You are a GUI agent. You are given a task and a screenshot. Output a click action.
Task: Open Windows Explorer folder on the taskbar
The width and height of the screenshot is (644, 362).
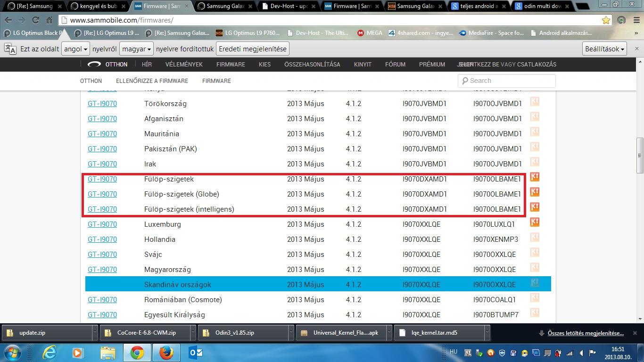click(x=108, y=353)
